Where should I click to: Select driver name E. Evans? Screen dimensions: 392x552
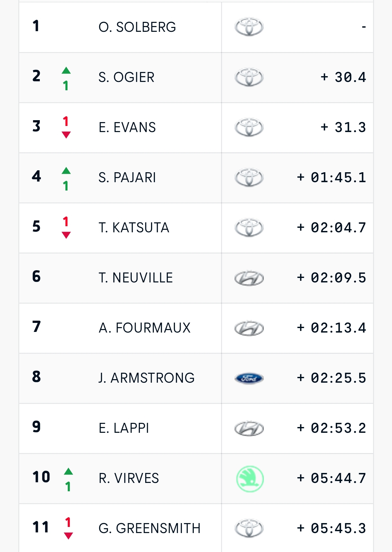tap(127, 128)
